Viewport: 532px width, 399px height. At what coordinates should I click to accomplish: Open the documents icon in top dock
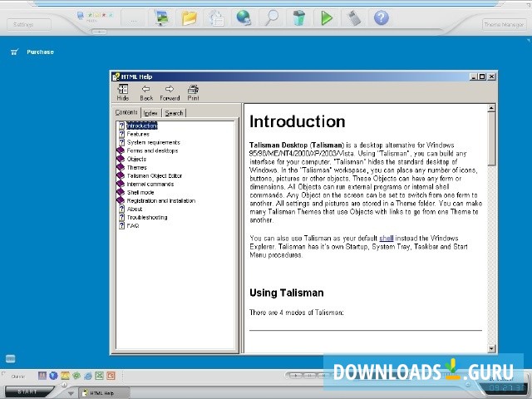[216, 17]
